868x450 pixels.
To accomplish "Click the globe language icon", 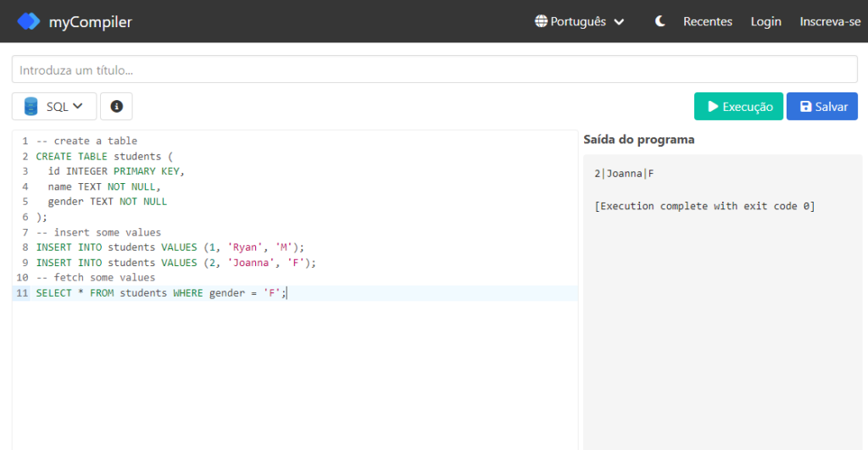I will [x=541, y=21].
